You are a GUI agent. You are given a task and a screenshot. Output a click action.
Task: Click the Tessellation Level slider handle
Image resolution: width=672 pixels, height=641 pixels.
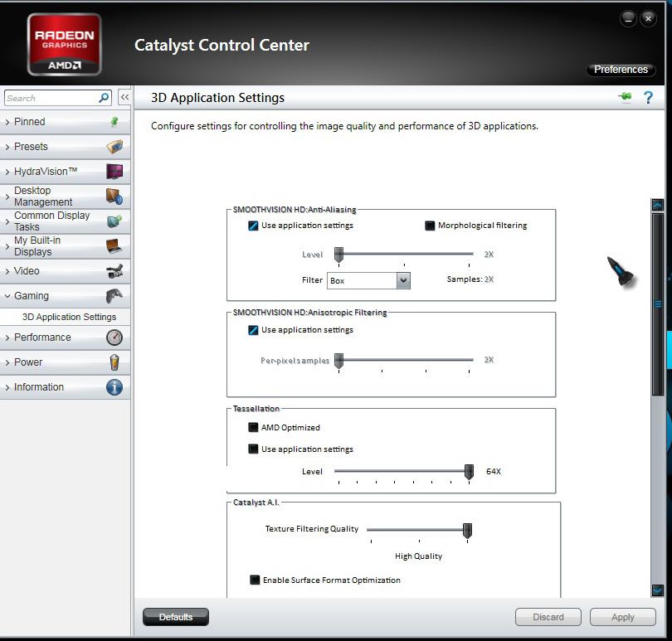point(470,472)
